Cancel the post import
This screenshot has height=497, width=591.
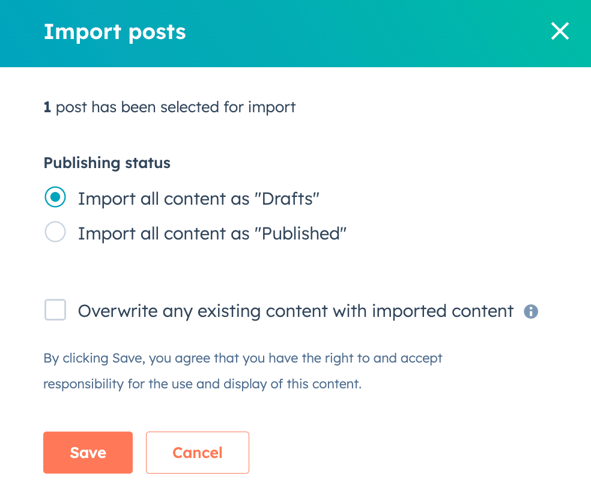point(198,452)
